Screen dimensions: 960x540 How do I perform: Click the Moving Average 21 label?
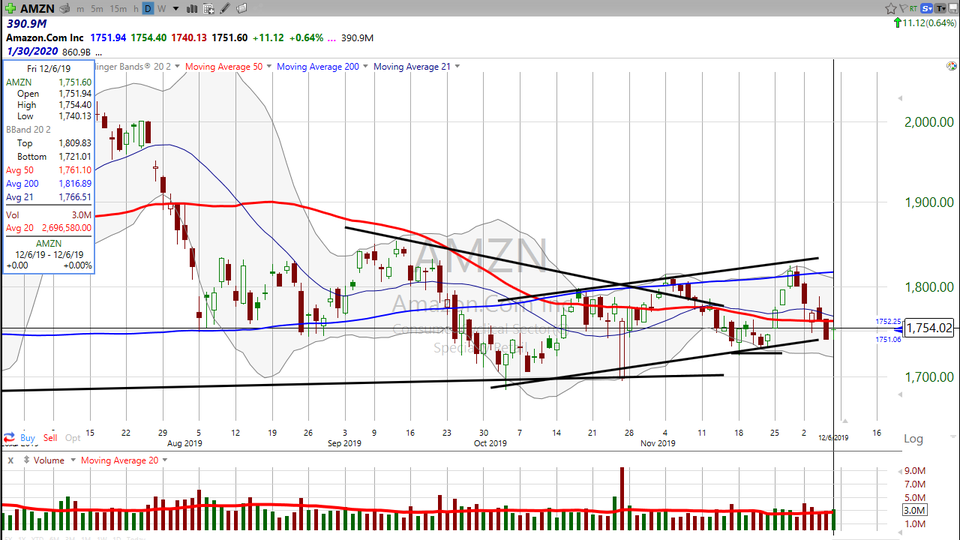point(412,66)
